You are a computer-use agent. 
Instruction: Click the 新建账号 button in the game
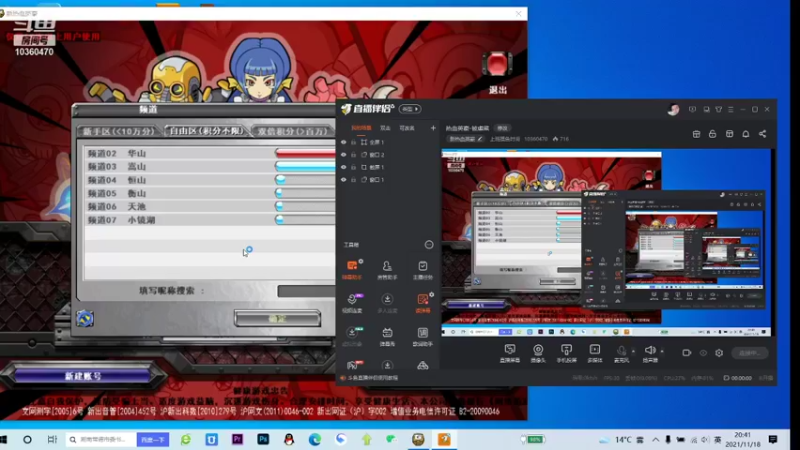[83, 376]
